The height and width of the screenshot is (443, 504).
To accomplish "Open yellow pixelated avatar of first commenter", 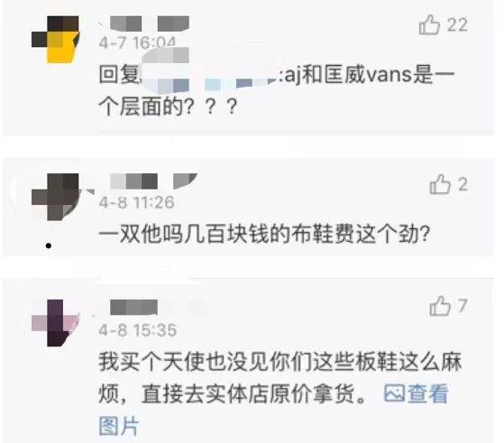I will pos(55,40).
